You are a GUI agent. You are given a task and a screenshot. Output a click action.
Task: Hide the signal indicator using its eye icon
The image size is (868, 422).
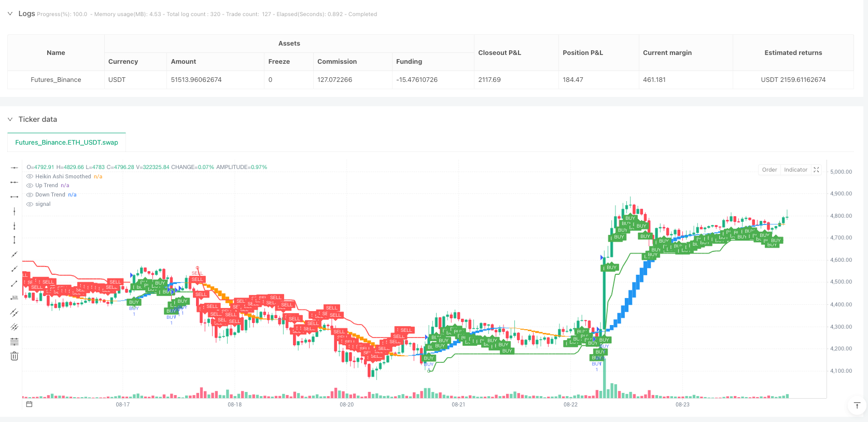coord(30,204)
